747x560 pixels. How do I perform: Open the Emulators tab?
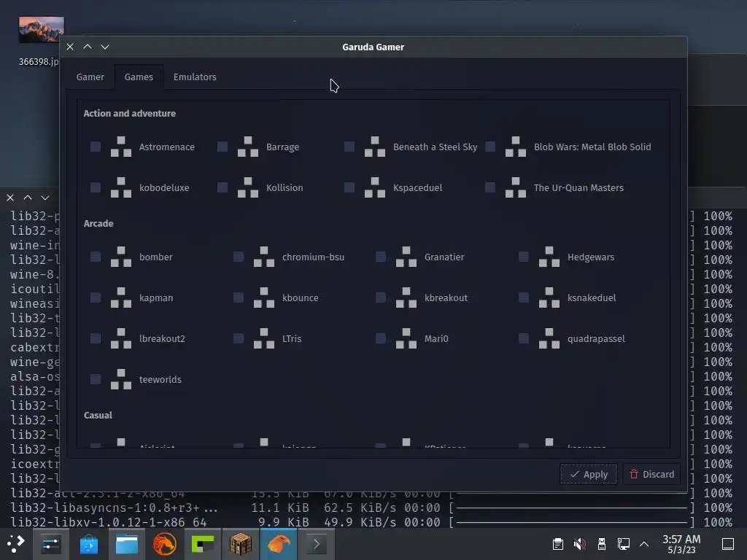[x=195, y=77]
